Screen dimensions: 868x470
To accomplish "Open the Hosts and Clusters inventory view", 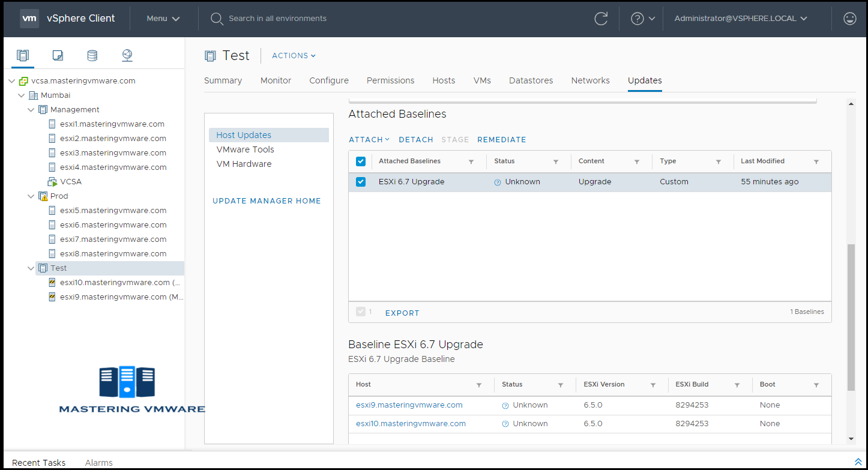I will pos(23,56).
